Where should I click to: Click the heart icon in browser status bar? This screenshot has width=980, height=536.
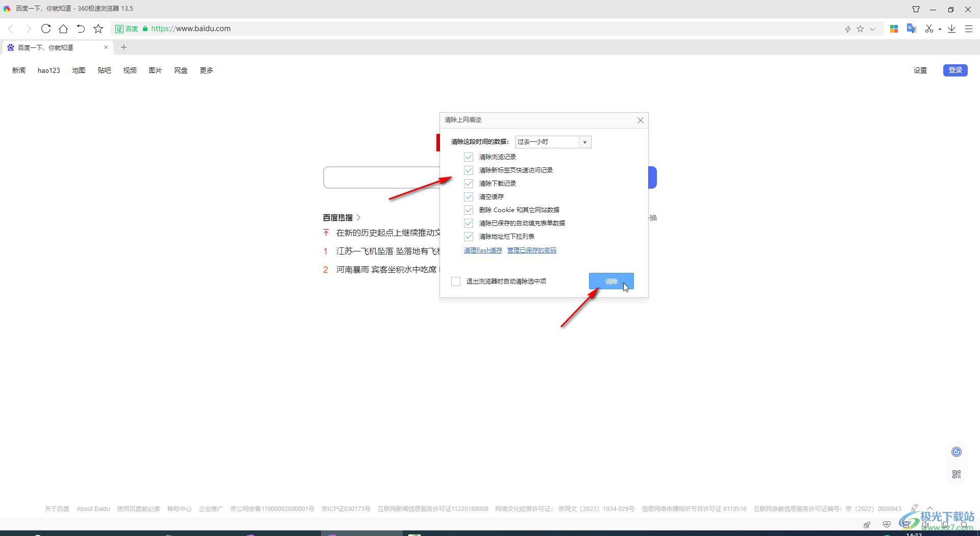click(887, 525)
